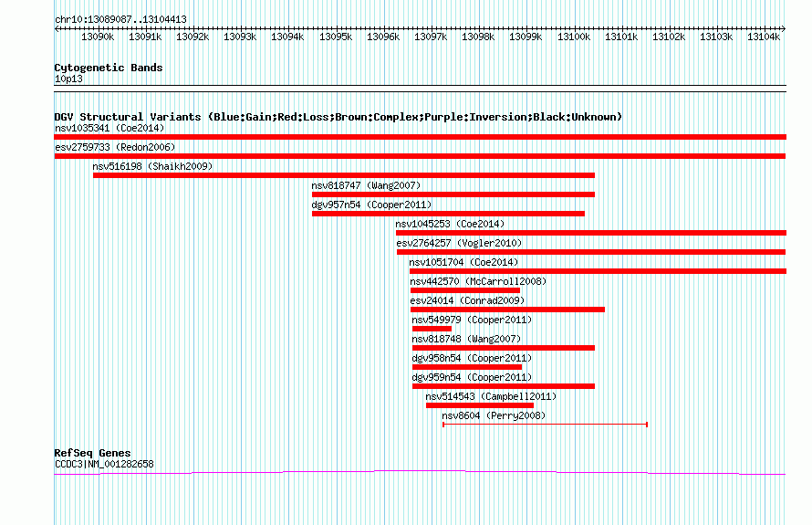
Task: Select the red bar under nsv514543
Action: click(480, 405)
